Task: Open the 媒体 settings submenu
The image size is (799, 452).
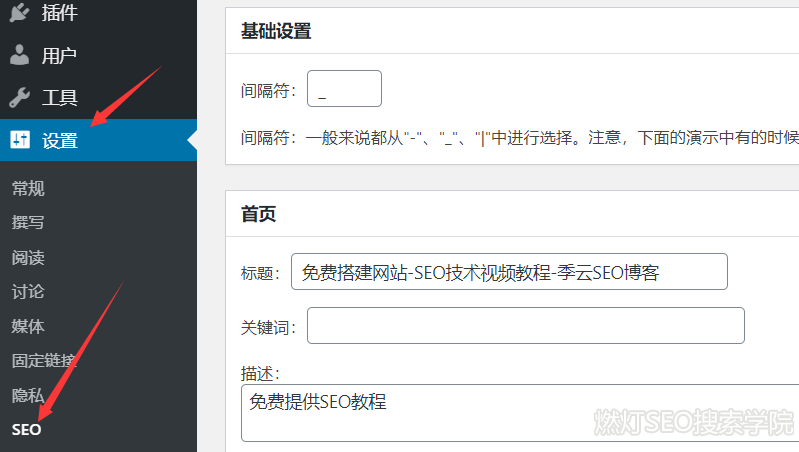Action: 28,326
